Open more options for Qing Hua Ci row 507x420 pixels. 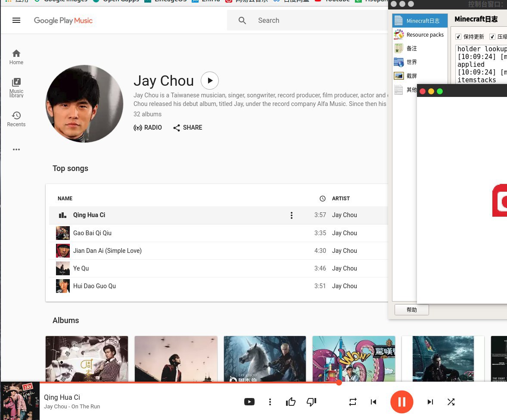click(292, 215)
